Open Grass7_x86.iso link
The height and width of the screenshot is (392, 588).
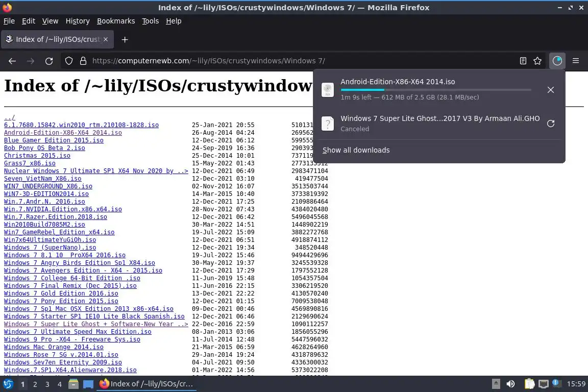(x=30, y=163)
